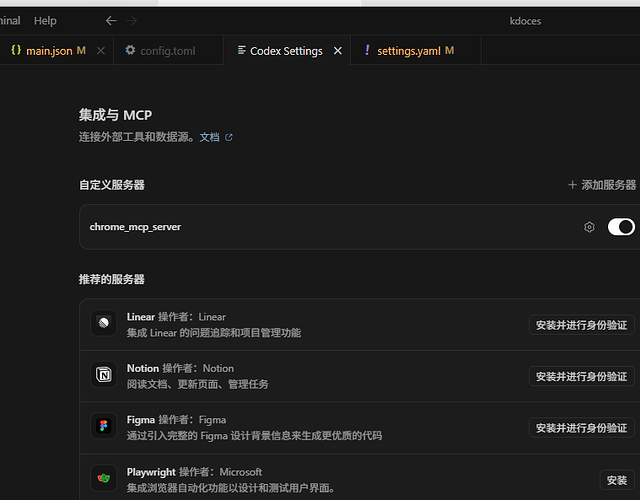The width and height of the screenshot is (640, 500).
Task: Open the Help menu
Action: 45,21
